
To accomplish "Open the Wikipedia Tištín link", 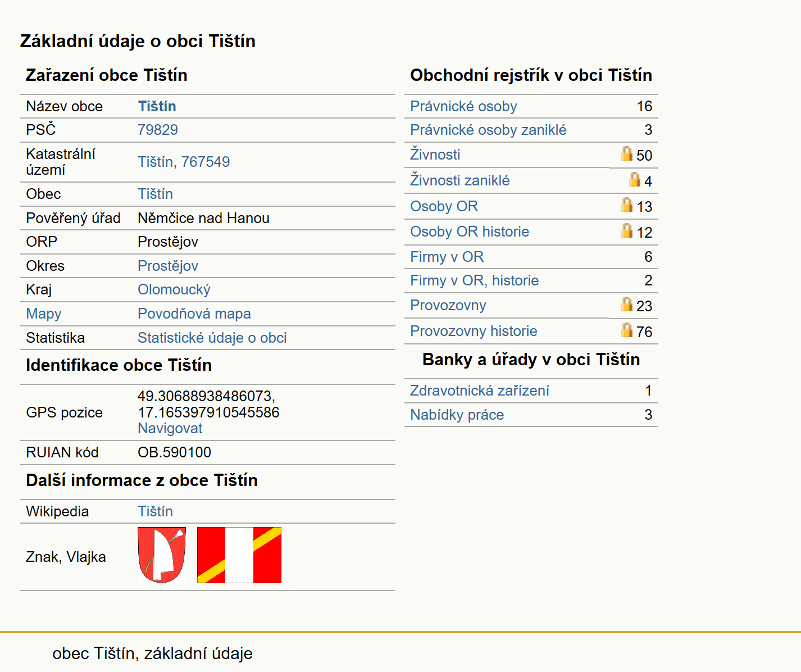I will (156, 511).
